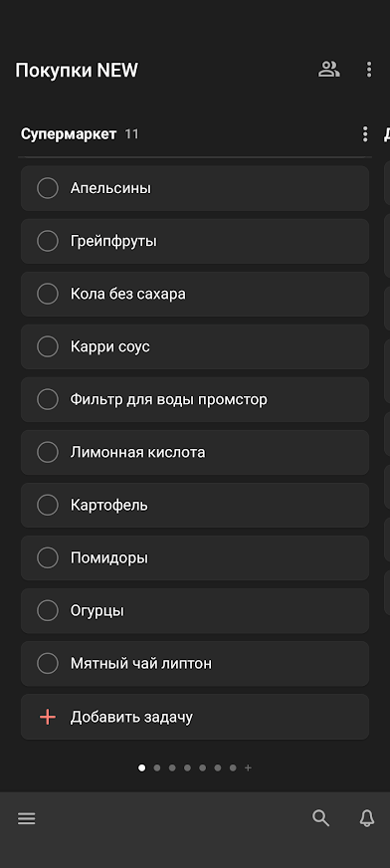Open the Фильтр для воды промстор task
Screen dimensions: 390x868
pyautogui.click(x=195, y=400)
